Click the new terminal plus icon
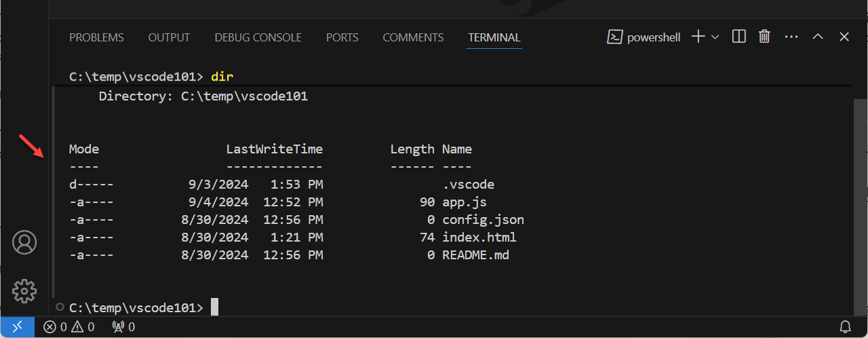 (698, 37)
